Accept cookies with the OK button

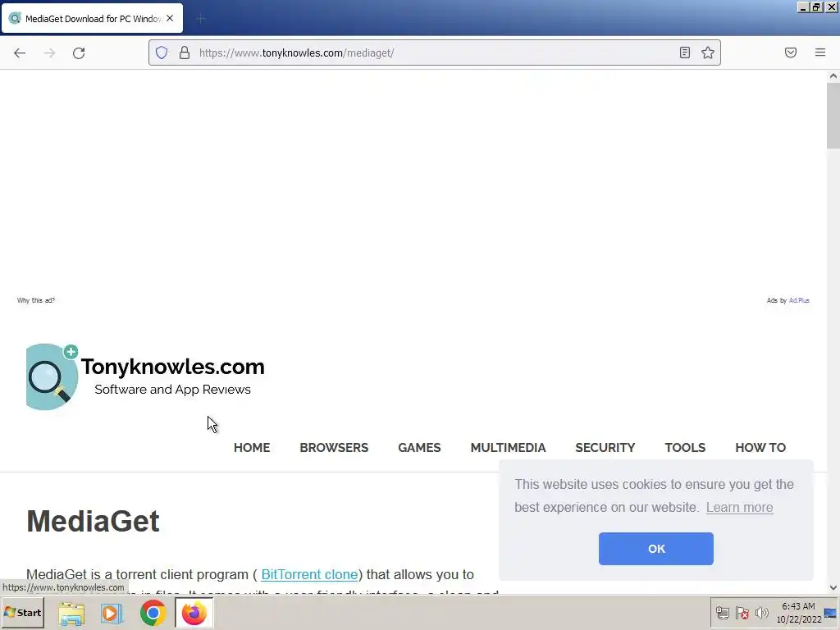(655, 549)
